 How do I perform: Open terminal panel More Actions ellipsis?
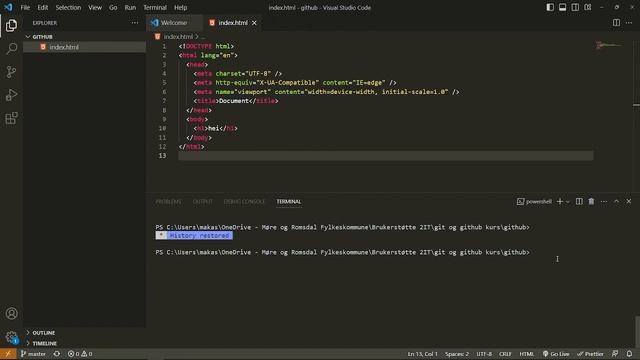pos(604,202)
